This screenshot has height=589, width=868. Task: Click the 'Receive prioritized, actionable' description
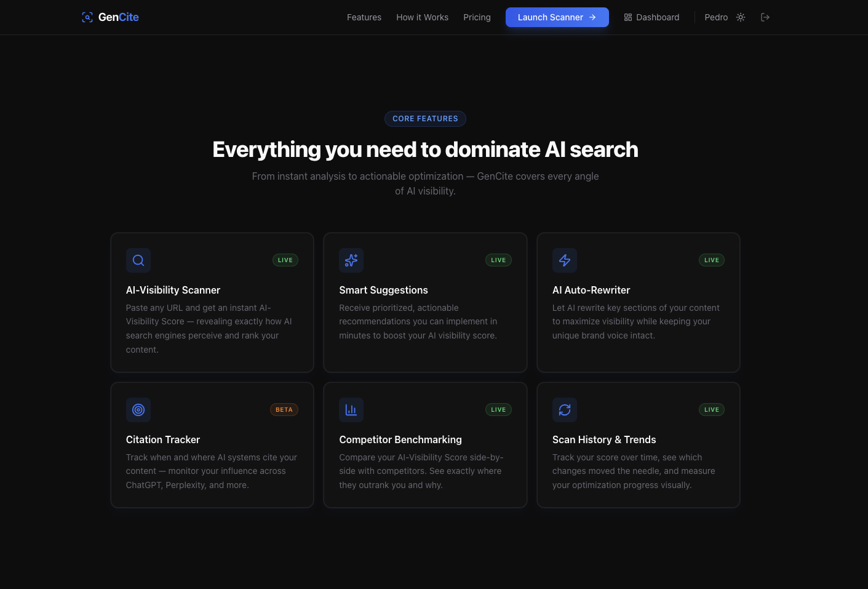[418, 321]
